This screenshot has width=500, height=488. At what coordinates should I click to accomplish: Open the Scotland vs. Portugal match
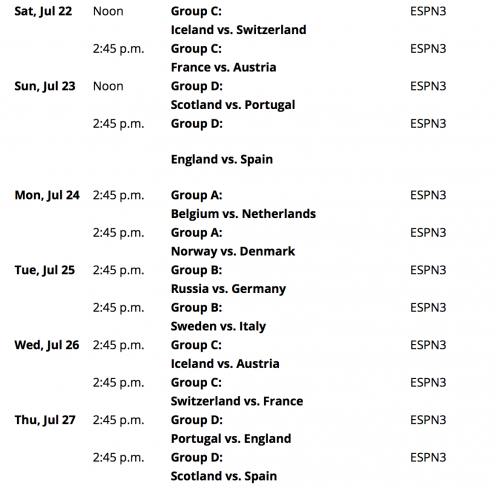pyautogui.click(x=233, y=105)
